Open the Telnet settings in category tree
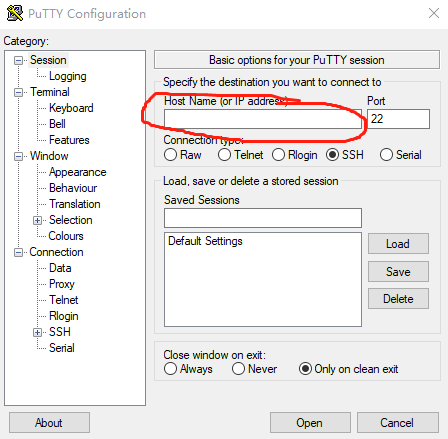Image resolution: width=448 pixels, height=439 pixels. [64, 300]
